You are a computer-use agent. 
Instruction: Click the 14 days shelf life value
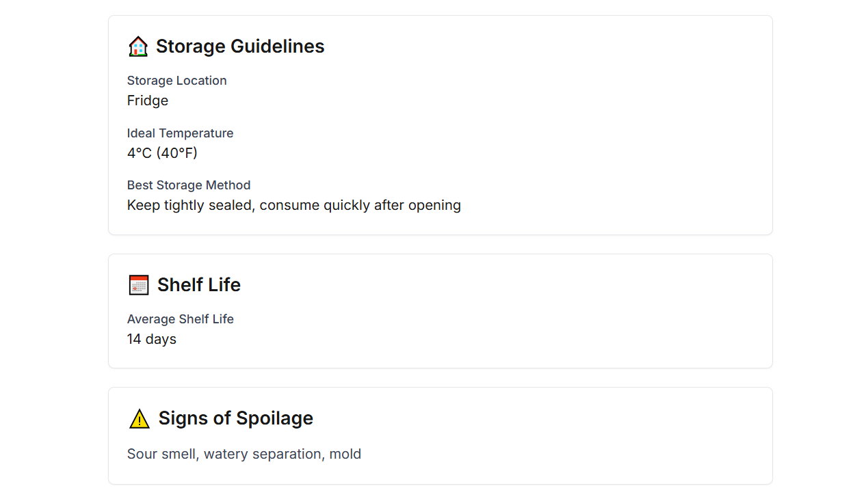pos(152,339)
